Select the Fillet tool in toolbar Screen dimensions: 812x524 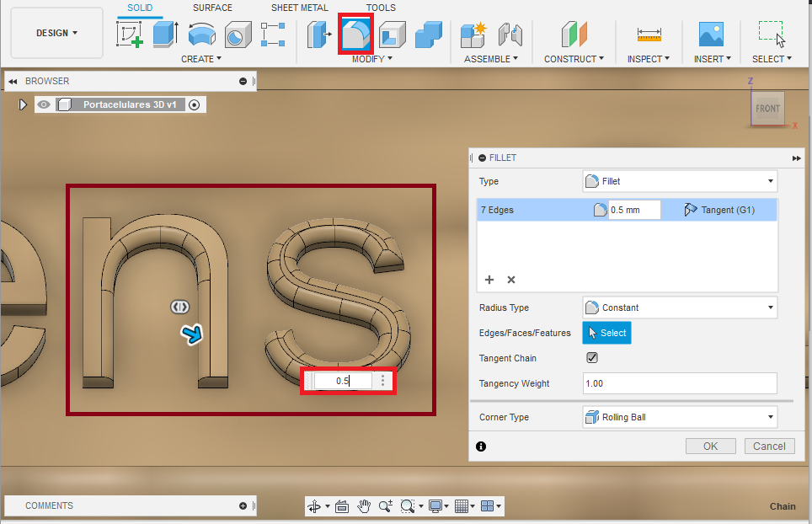[355, 35]
